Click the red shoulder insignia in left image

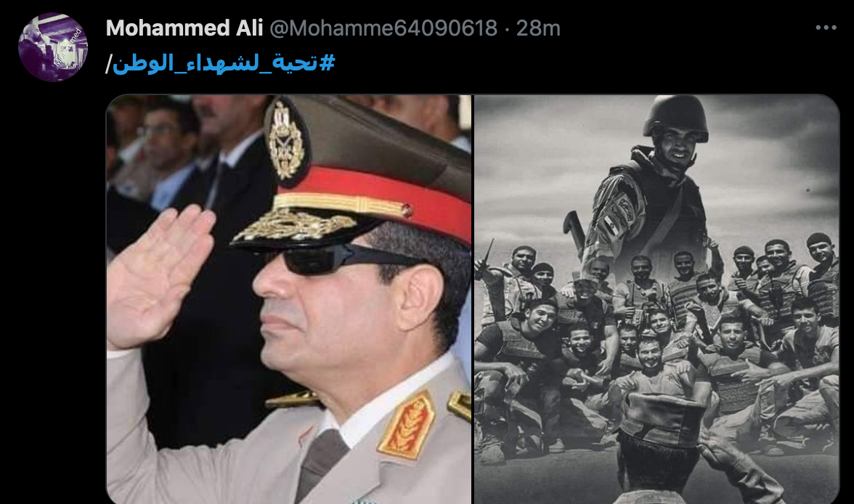point(407,426)
